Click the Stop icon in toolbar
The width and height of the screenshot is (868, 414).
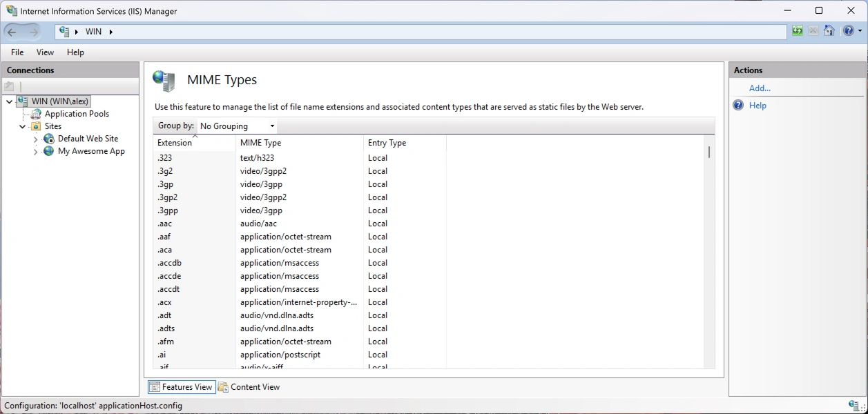click(813, 31)
